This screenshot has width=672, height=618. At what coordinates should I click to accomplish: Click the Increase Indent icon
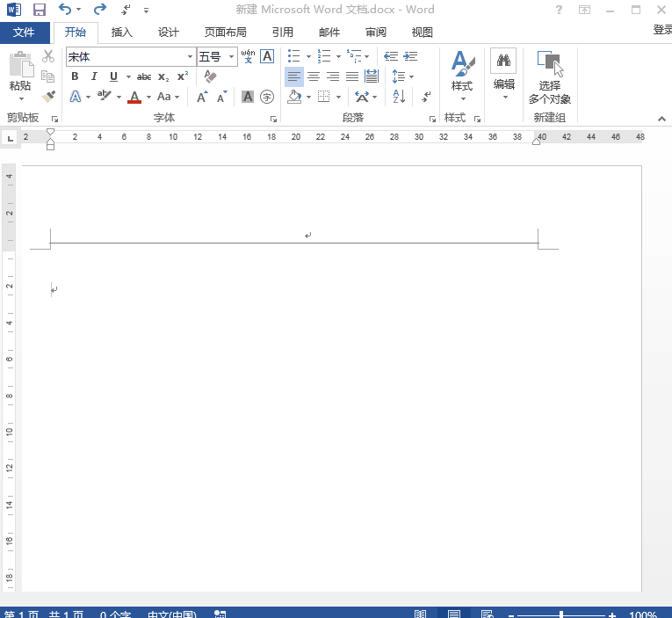pyautogui.click(x=410, y=56)
